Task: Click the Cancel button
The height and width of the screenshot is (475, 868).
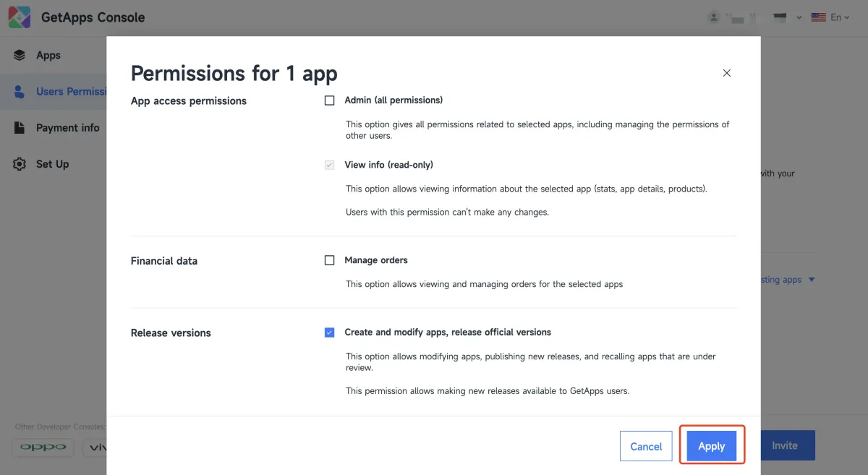Action: [646, 446]
